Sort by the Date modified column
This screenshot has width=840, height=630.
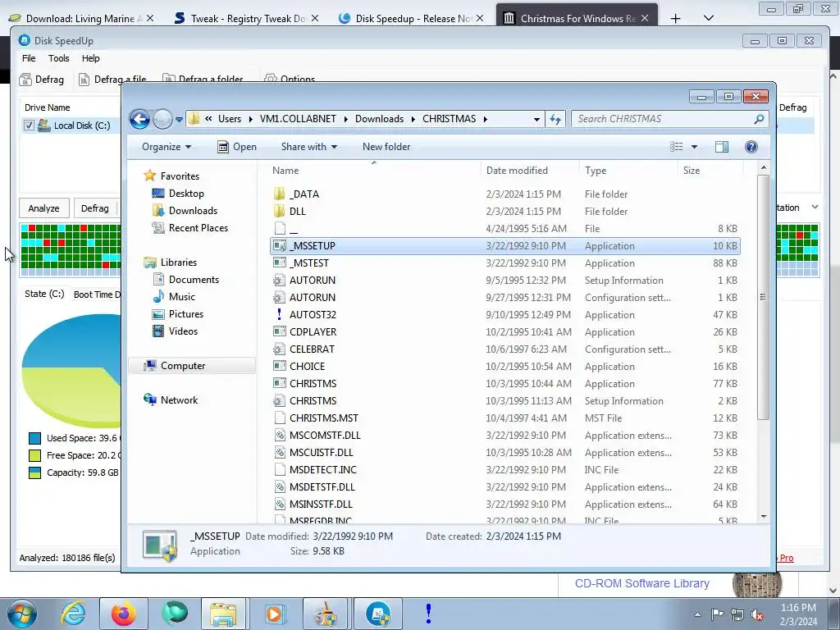tap(517, 171)
